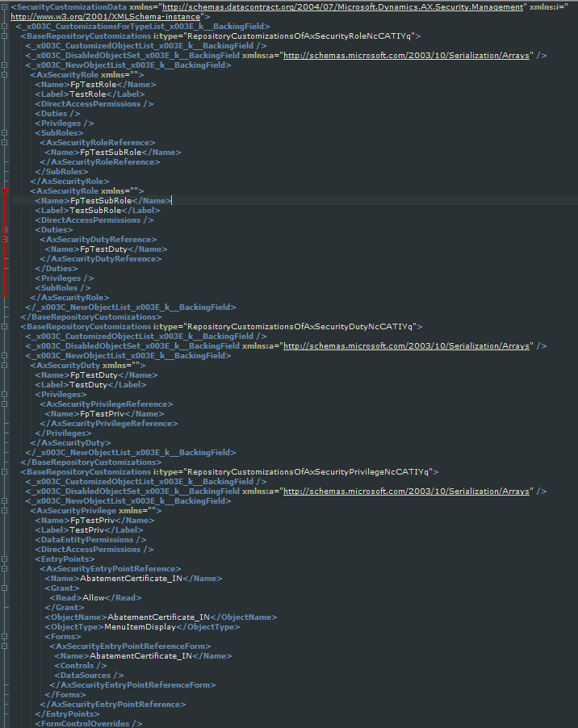This screenshot has width=578, height=728.
Task: Click the TestRole label value
Action: (x=88, y=94)
